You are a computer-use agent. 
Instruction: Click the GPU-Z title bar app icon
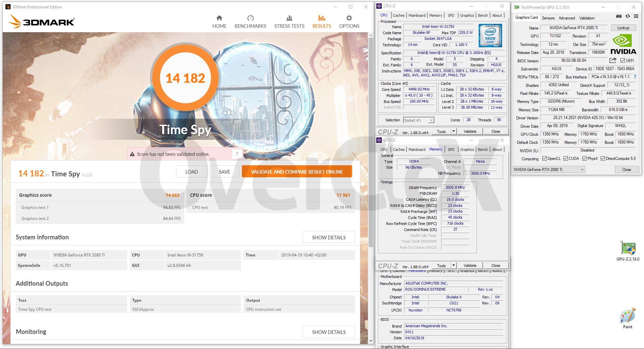coord(517,7)
